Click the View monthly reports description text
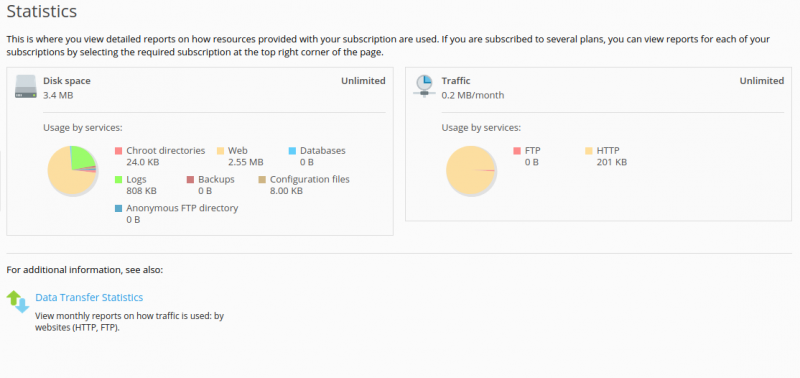 (x=130, y=322)
